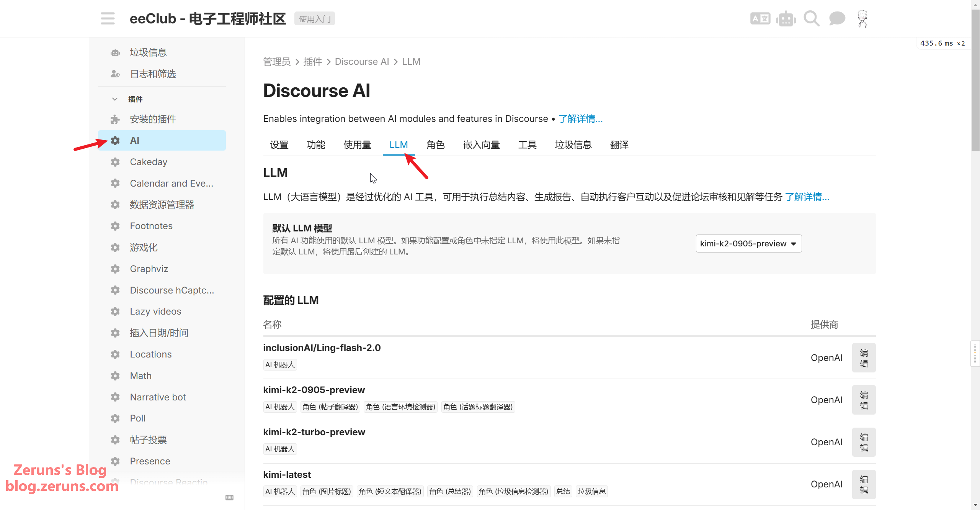This screenshot has width=980, height=510.
Task: Open the 使用量 tab
Action: tap(357, 145)
